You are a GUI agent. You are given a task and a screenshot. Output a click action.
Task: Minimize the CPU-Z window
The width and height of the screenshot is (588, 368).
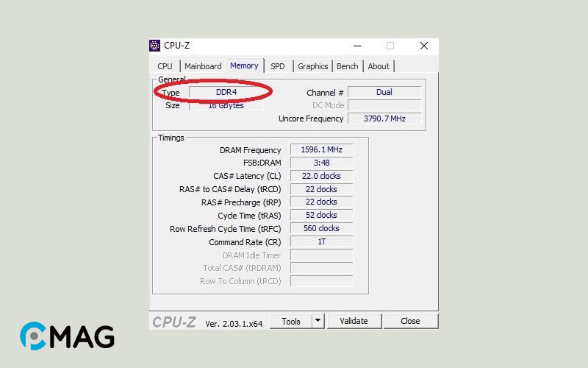[x=357, y=46]
